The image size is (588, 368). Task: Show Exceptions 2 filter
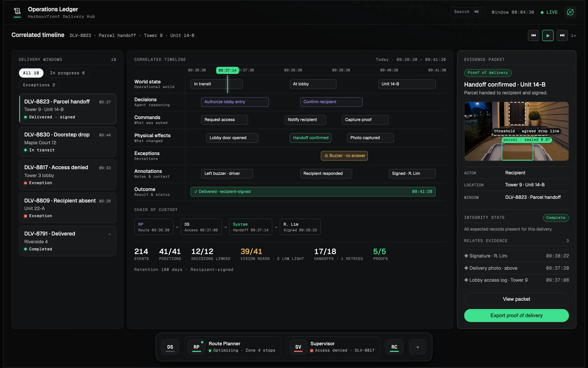[39, 85]
